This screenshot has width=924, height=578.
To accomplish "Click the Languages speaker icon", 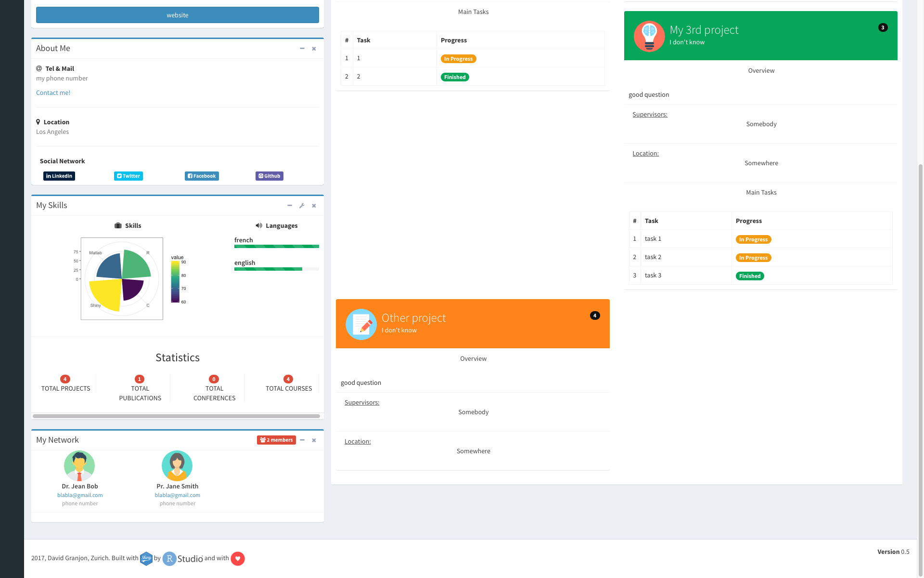I will click(x=259, y=225).
